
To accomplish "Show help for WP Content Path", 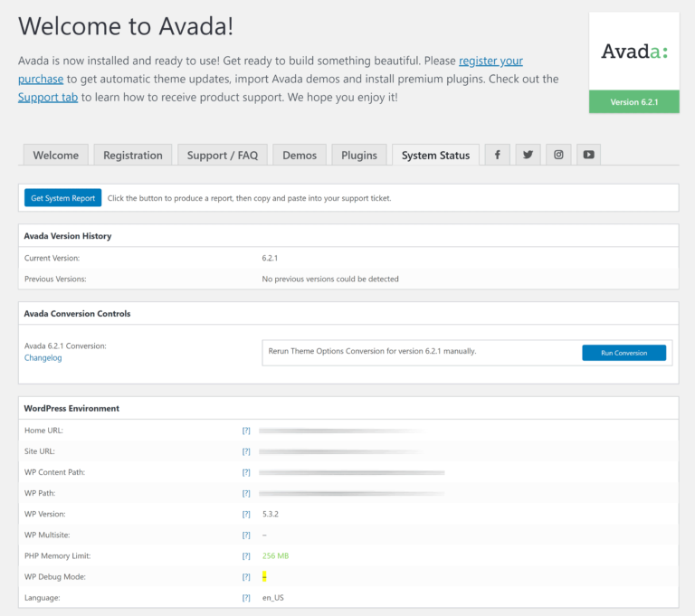I will 246,472.
